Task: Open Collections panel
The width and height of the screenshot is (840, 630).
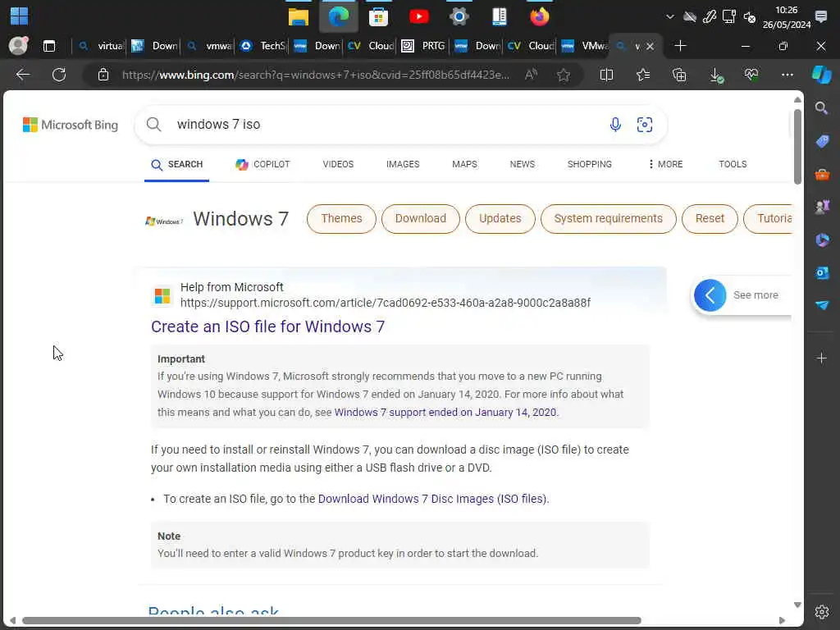Action: (x=679, y=75)
